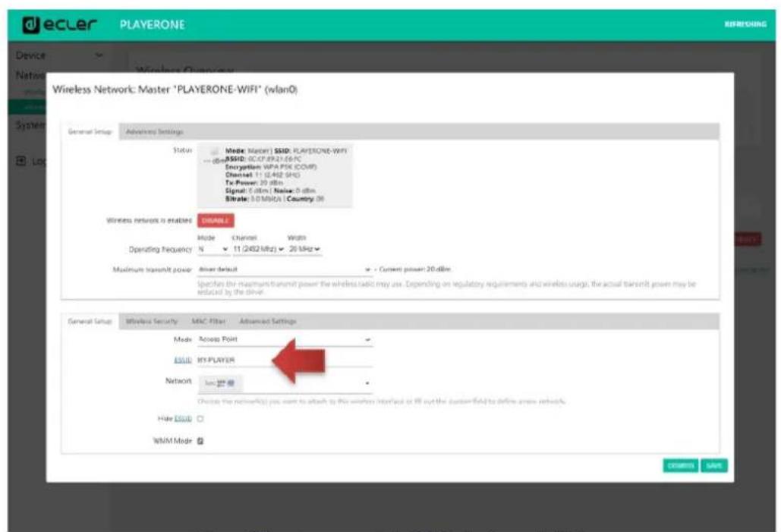Open the interface Advanced Settings tab
The image size is (781, 532).
(267, 321)
